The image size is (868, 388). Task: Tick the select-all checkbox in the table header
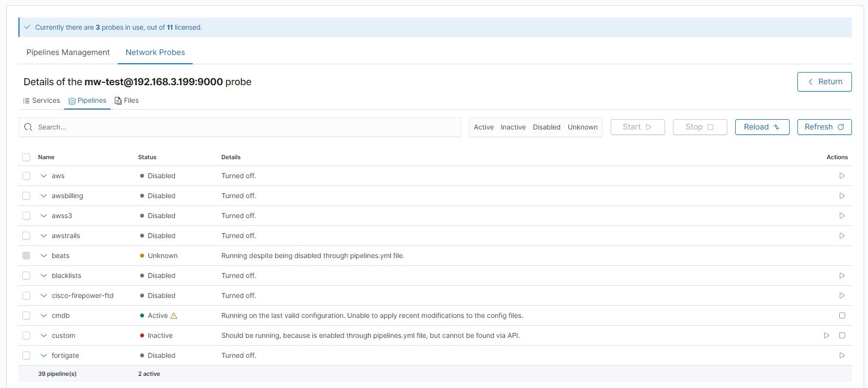(x=26, y=157)
